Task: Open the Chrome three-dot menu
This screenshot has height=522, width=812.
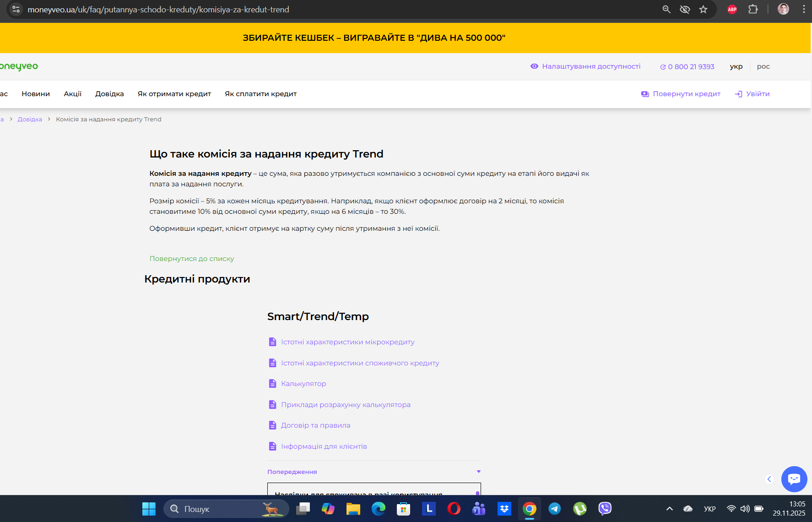Action: tap(804, 9)
